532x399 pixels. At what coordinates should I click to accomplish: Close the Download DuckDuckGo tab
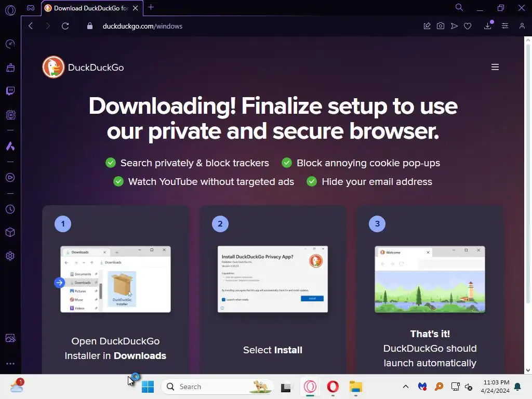click(x=136, y=8)
